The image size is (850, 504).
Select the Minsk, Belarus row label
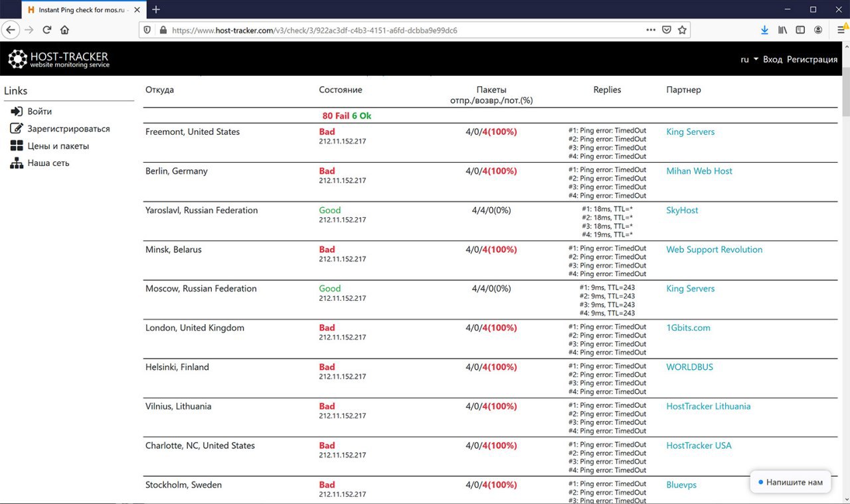click(173, 249)
